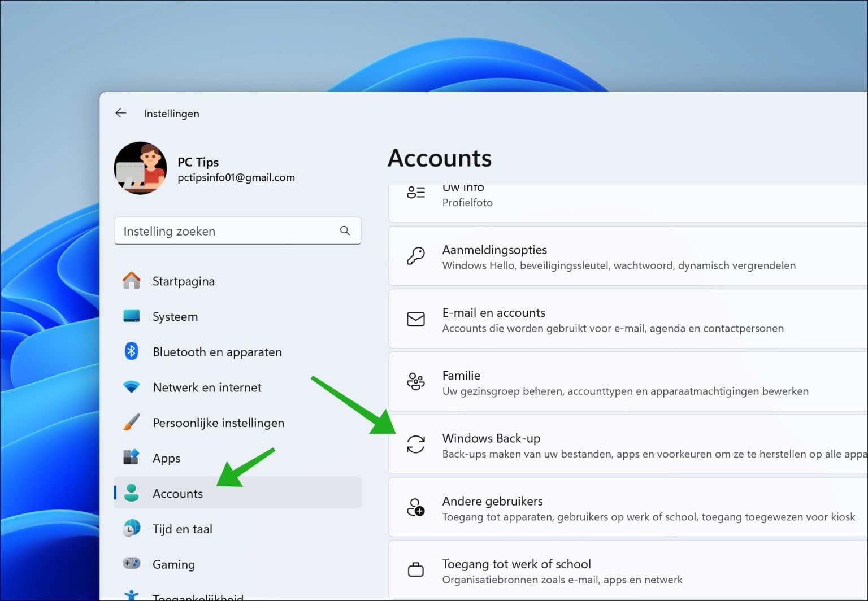
Task: Click the Systeem monitor icon
Action: [132, 316]
